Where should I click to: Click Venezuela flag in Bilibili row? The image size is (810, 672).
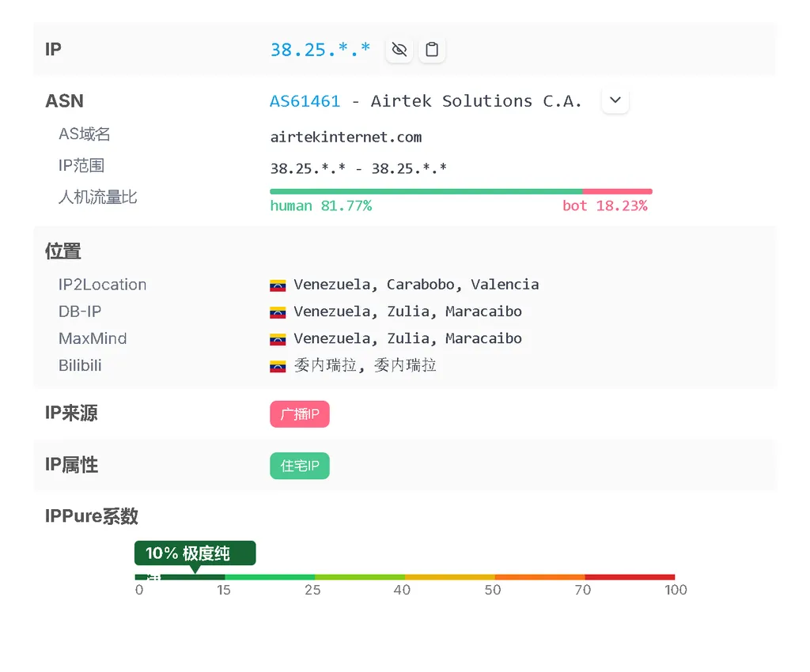278,366
